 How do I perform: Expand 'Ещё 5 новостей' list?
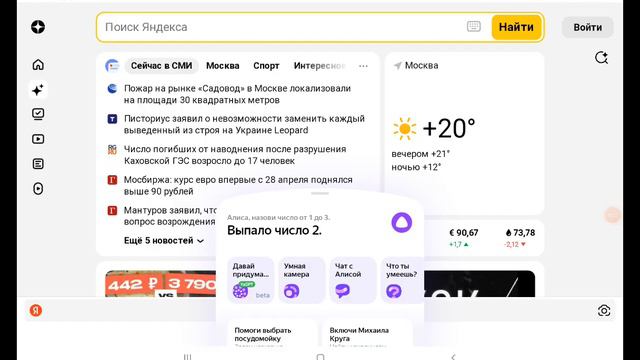[164, 241]
